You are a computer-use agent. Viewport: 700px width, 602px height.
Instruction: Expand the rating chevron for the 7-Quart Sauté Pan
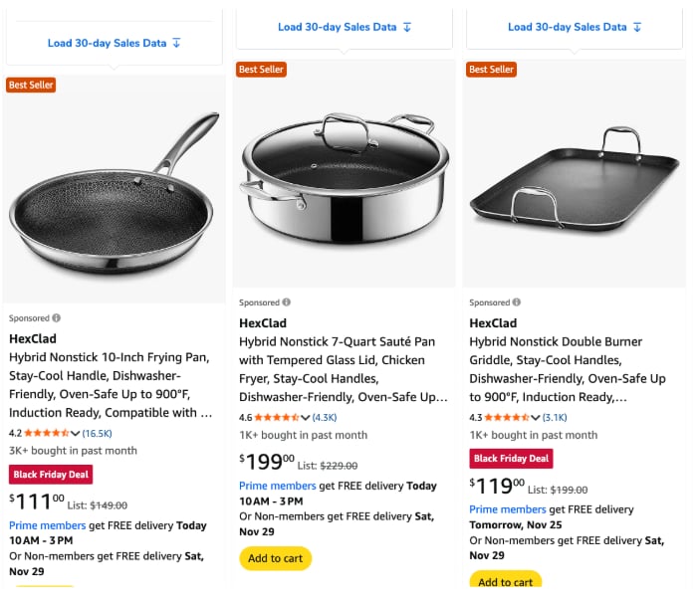[306, 417]
